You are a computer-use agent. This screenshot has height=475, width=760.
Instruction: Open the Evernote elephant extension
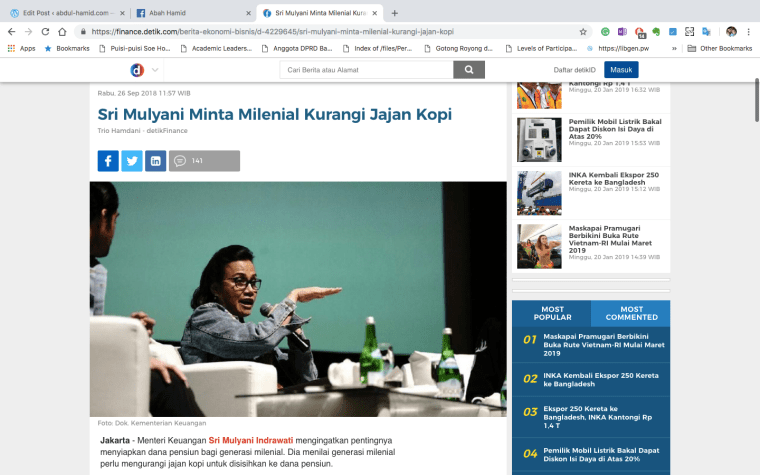(x=656, y=32)
